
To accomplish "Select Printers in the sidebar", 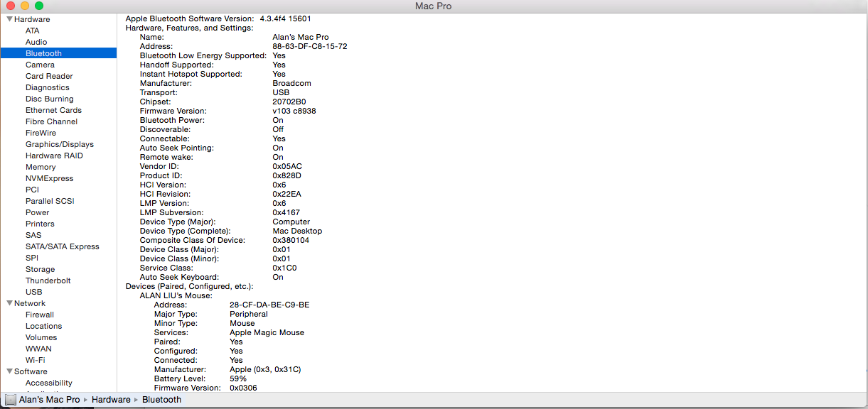I will pos(40,224).
